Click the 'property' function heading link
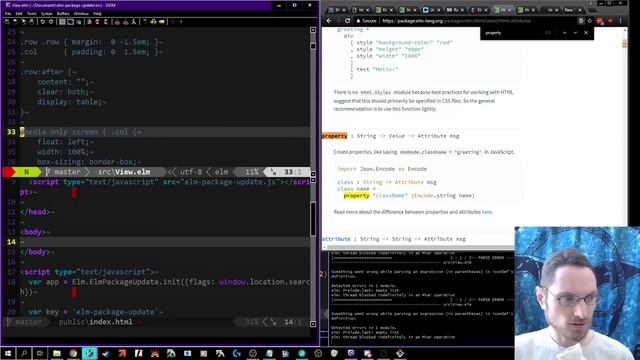Viewport: 640px width, 360px height. [334, 136]
